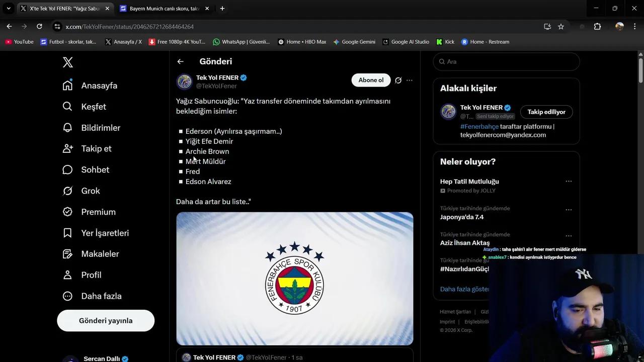Open WhatsApp bookmark
Viewport: 644px width, 362px height.
(242, 42)
